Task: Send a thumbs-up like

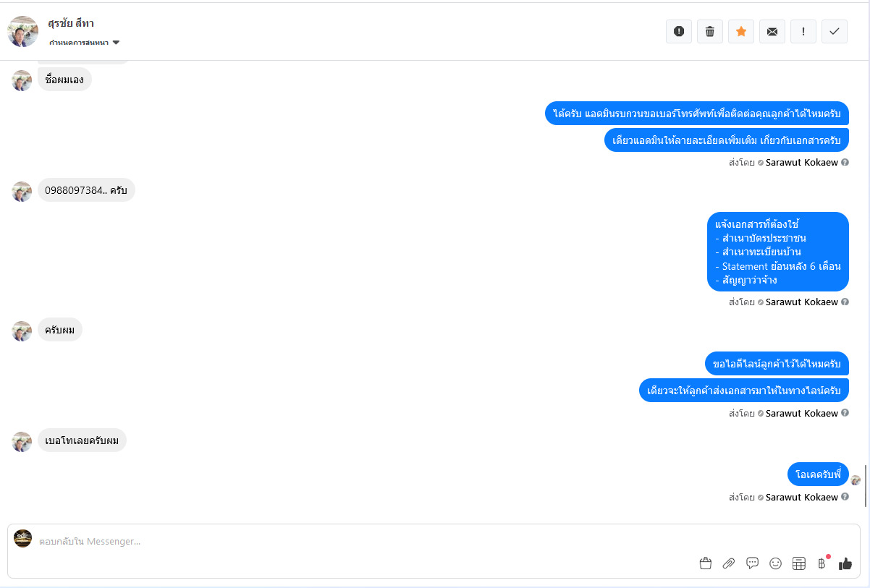Action: pyautogui.click(x=845, y=563)
